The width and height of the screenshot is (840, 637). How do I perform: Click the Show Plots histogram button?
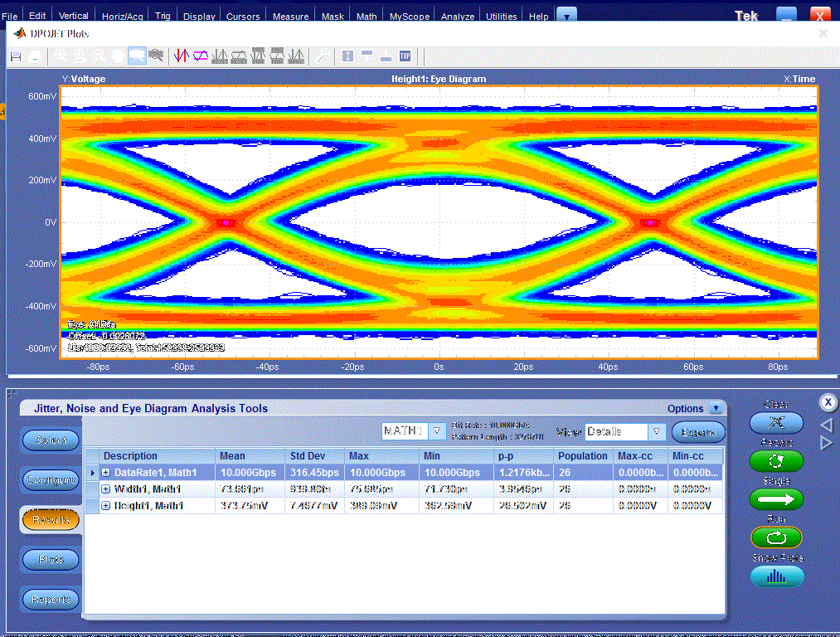click(x=777, y=576)
